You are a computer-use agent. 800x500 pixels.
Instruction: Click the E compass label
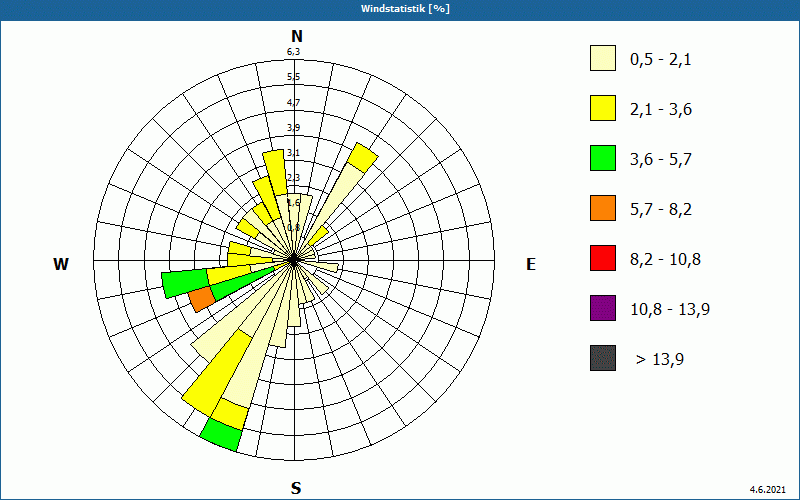[x=531, y=264]
